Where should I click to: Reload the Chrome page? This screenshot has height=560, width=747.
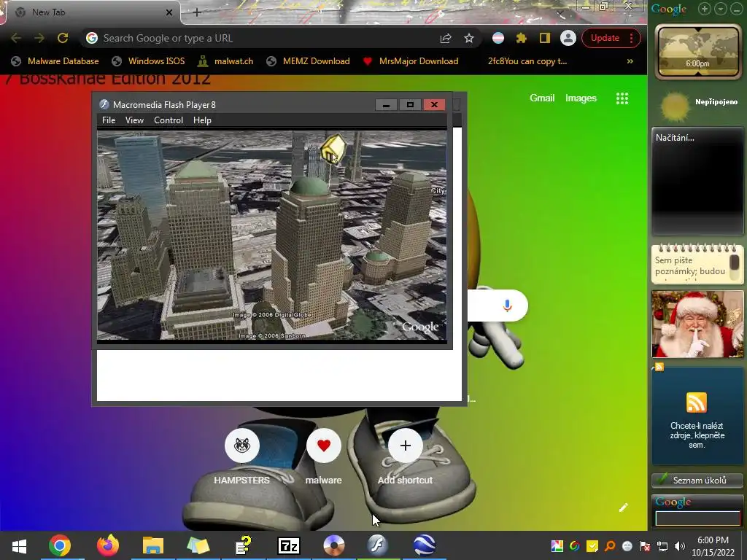pyautogui.click(x=63, y=38)
